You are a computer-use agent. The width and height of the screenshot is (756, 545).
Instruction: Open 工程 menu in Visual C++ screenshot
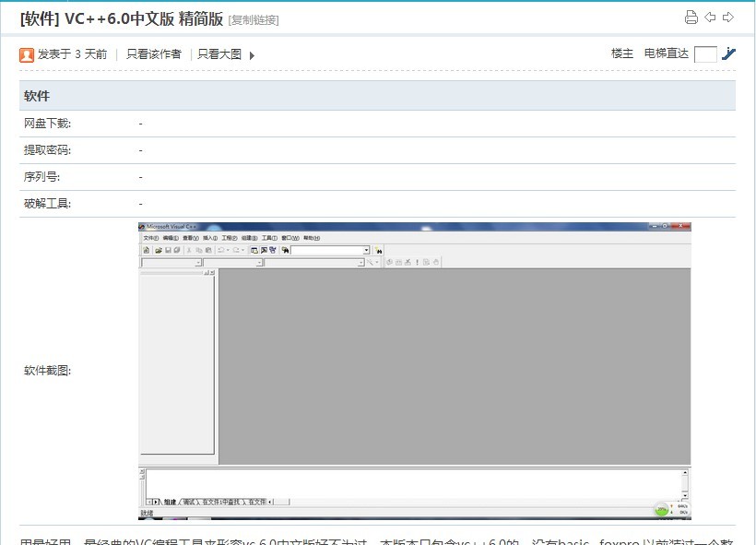[230, 238]
